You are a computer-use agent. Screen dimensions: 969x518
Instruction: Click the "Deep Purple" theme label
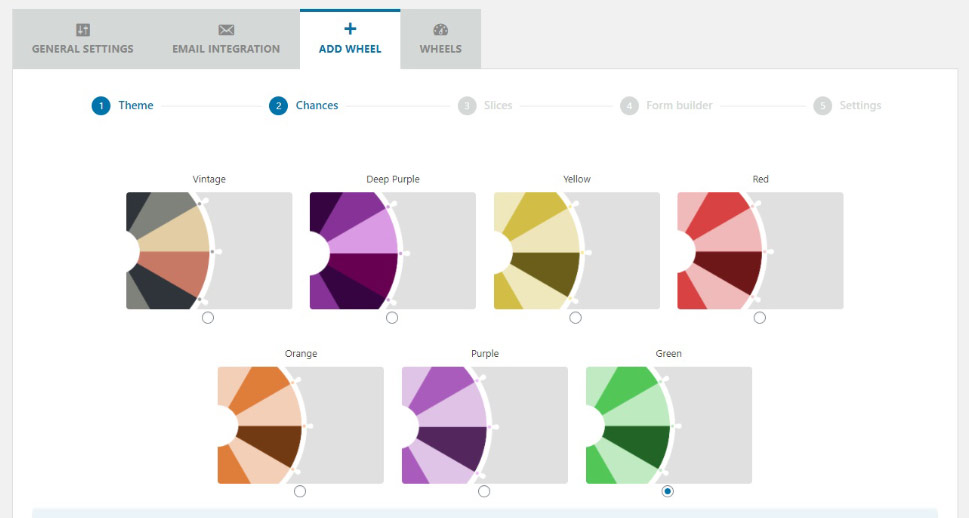click(393, 179)
